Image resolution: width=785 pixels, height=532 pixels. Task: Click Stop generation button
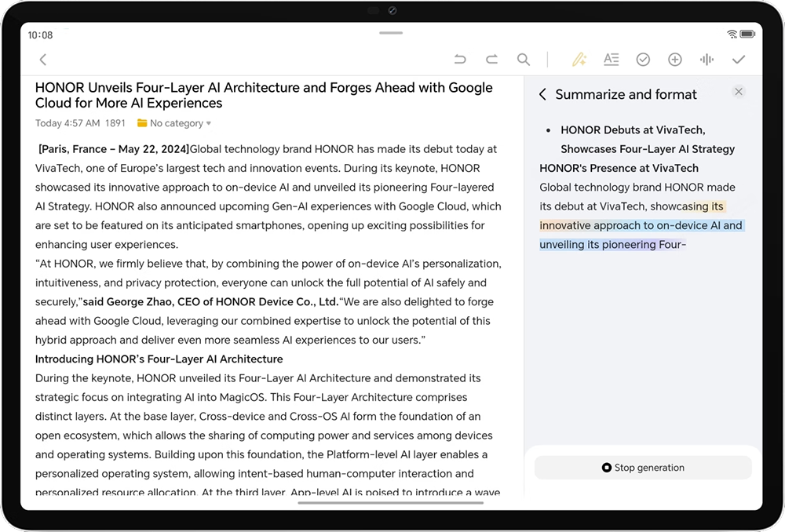pos(643,468)
